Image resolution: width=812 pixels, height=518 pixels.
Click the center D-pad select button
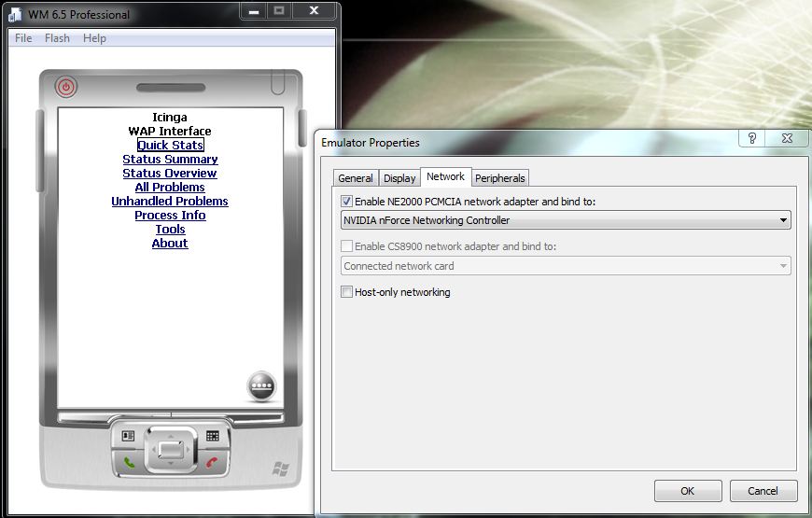pos(171,449)
